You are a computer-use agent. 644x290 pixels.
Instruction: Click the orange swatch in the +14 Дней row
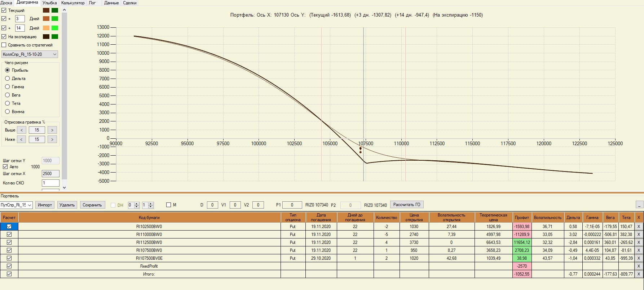coord(46,28)
